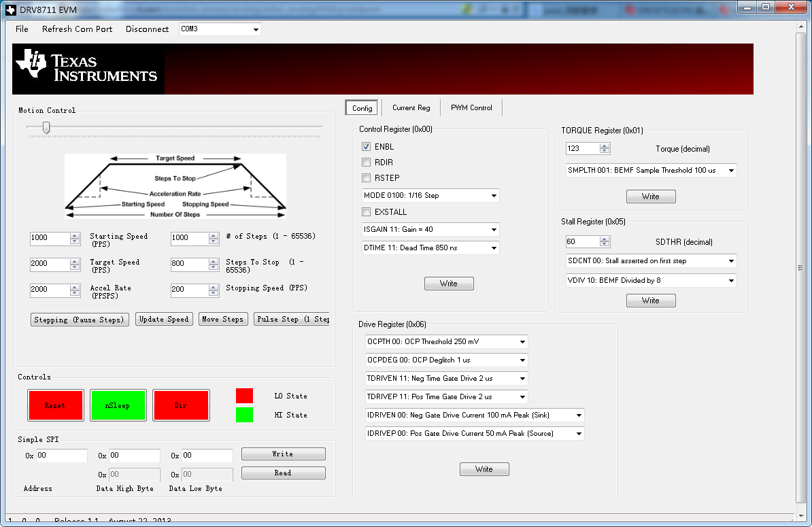Image resolution: width=812 pixels, height=527 pixels.
Task: Click Refresh Com Port menu item
Action: coord(77,29)
